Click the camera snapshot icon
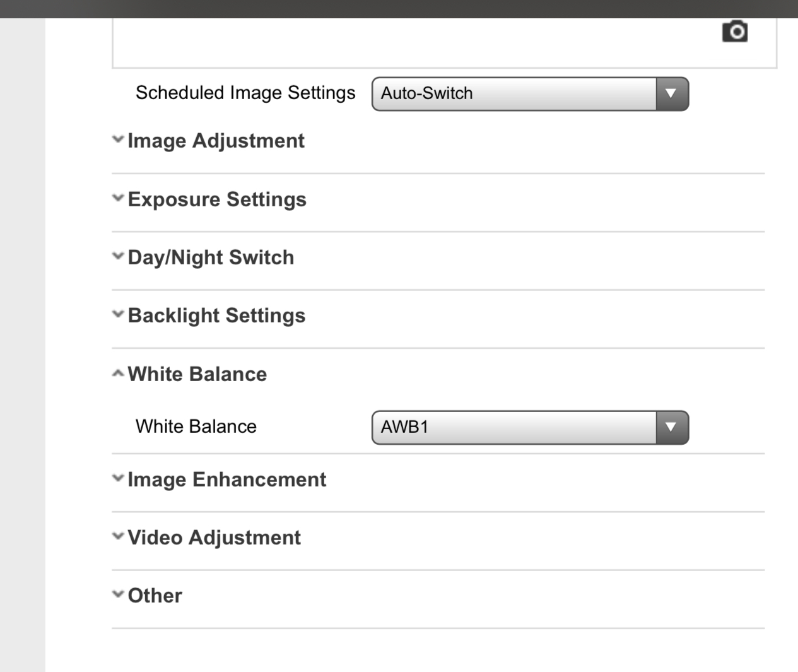798x672 pixels. (x=735, y=32)
